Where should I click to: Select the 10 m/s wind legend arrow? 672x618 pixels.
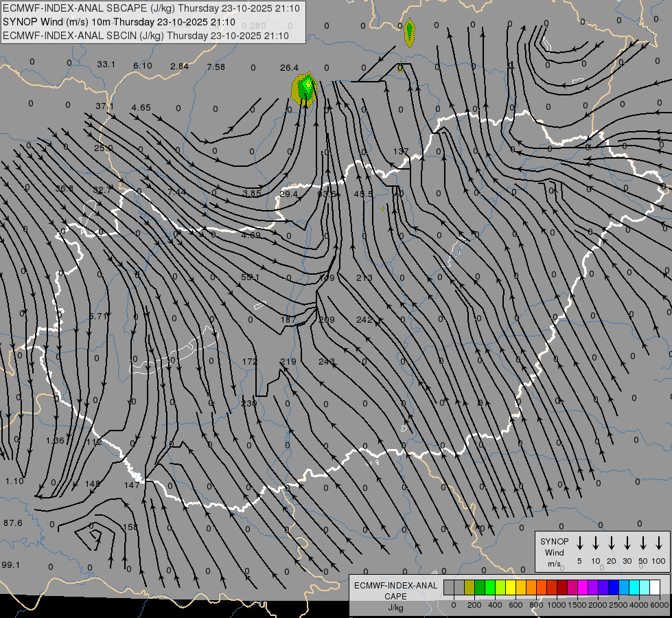pos(596,543)
